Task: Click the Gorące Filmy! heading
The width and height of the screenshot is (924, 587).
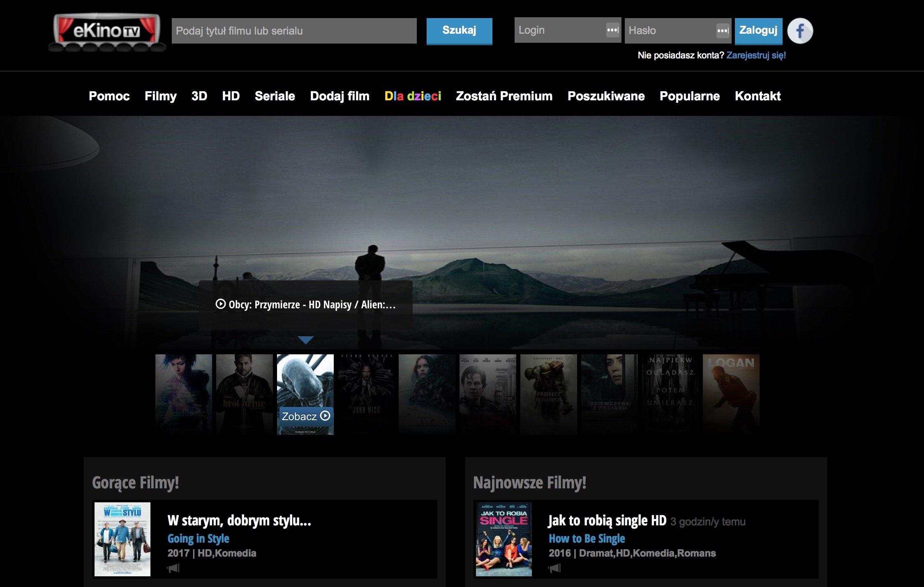Action: click(136, 483)
